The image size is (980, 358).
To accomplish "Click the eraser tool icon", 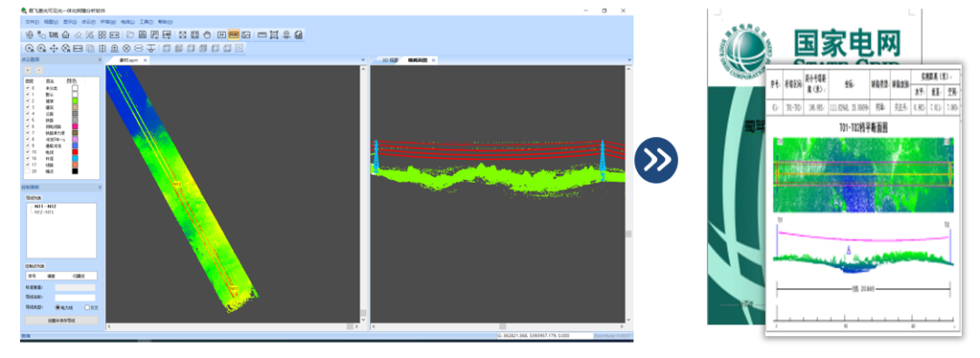I will [x=78, y=35].
